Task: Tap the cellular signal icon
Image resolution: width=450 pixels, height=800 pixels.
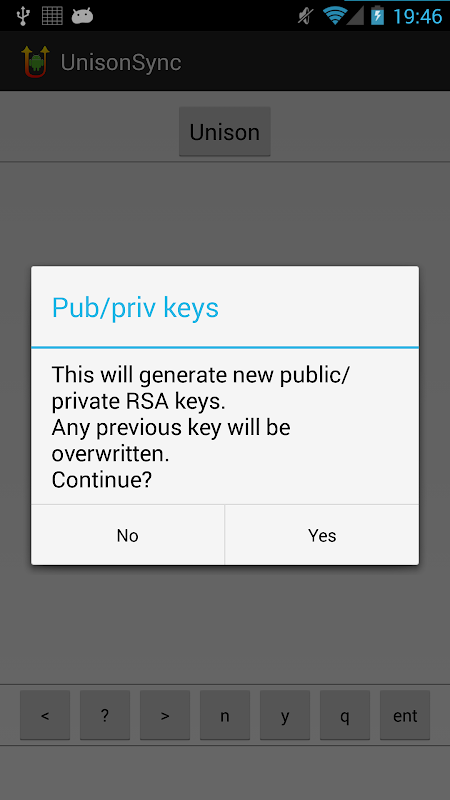Action: point(355,16)
